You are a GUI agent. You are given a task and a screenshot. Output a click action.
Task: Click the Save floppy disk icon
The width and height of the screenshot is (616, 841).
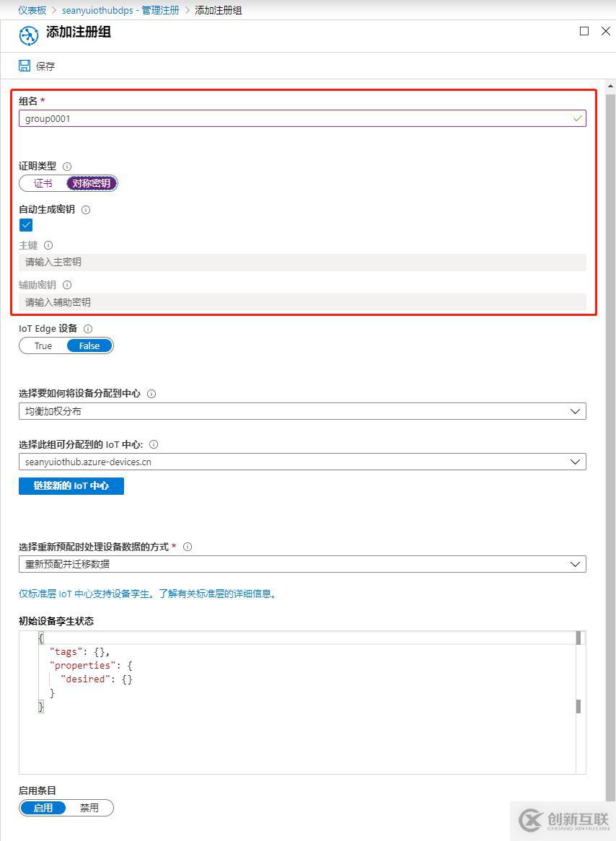tap(24, 66)
